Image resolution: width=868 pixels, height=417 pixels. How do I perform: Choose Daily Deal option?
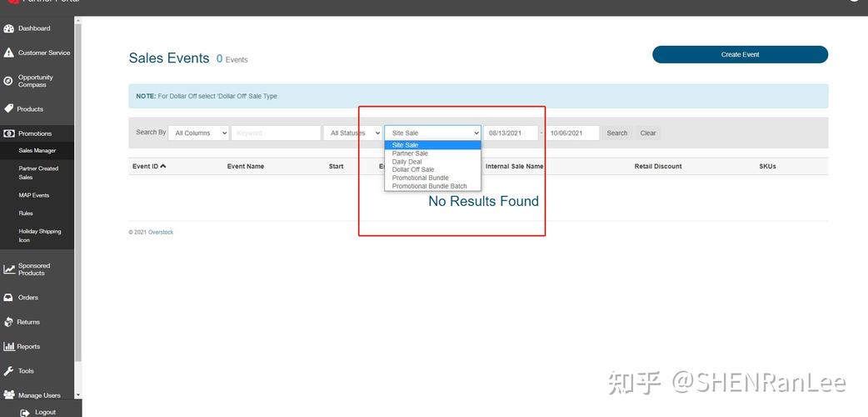(x=433, y=162)
